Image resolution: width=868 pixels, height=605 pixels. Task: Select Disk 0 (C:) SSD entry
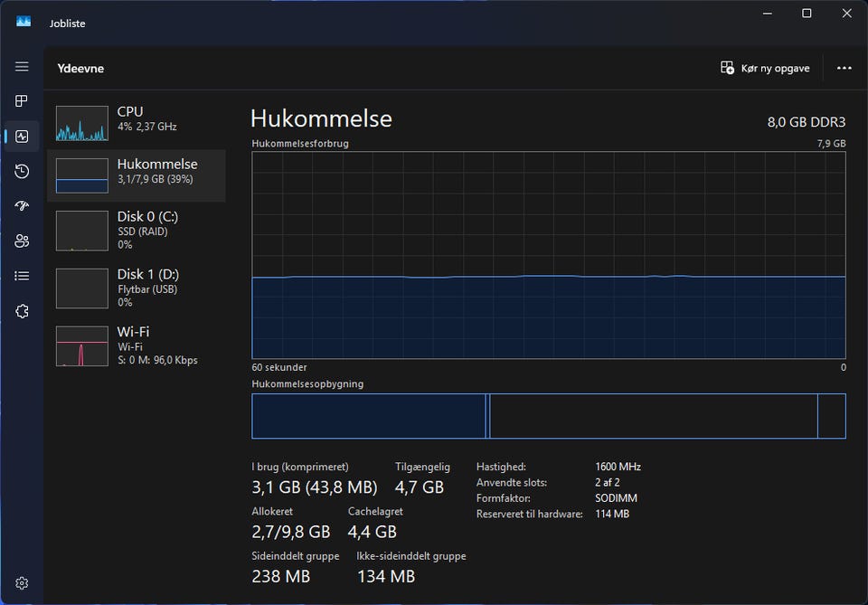[x=136, y=230]
